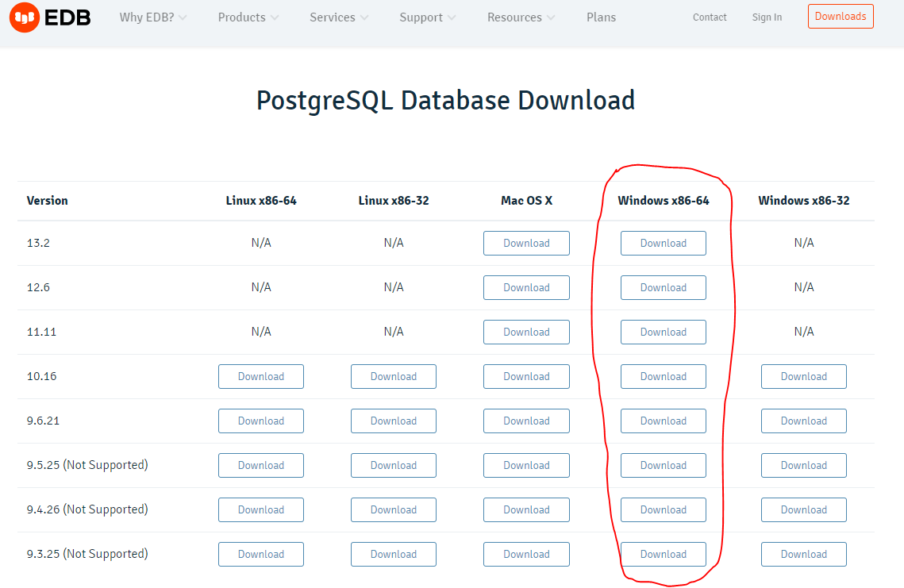Download version 9.3.25 for Windows x86-64
904x588 pixels.
click(x=663, y=554)
